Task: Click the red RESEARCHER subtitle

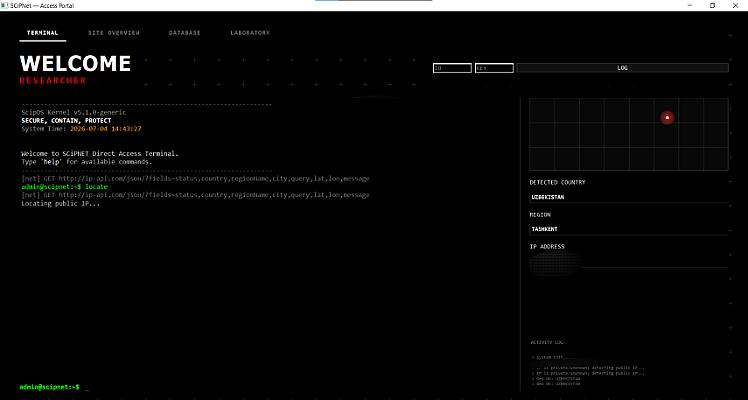Action: click(x=53, y=81)
